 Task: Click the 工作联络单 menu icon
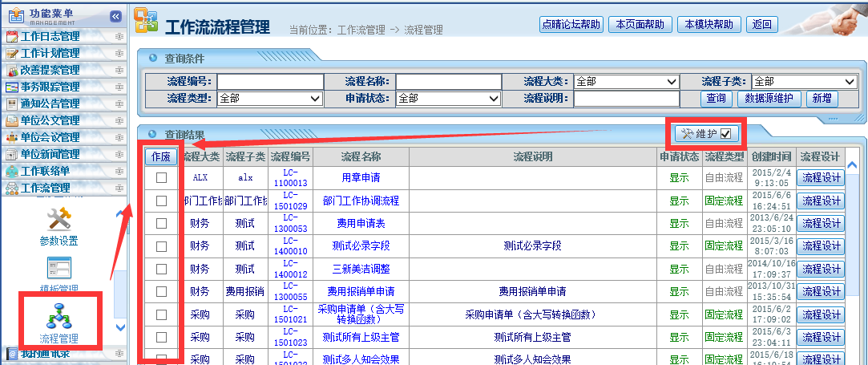pos(12,171)
